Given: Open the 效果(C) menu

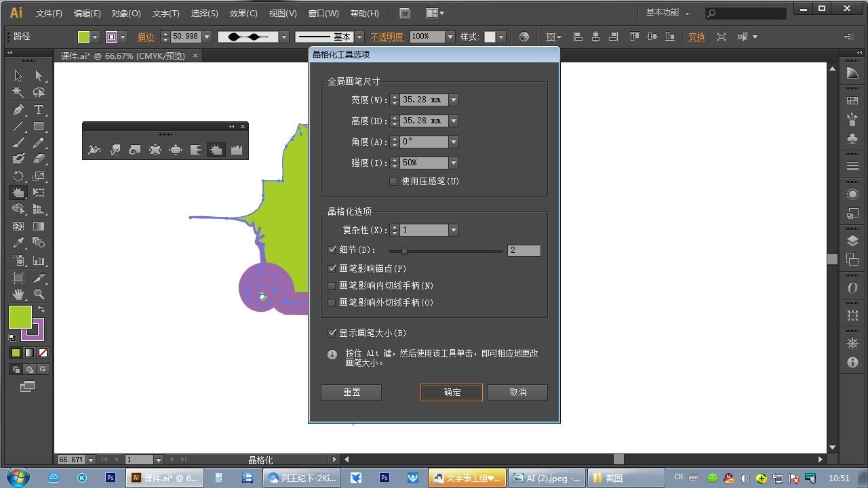Looking at the screenshot, I should [243, 14].
